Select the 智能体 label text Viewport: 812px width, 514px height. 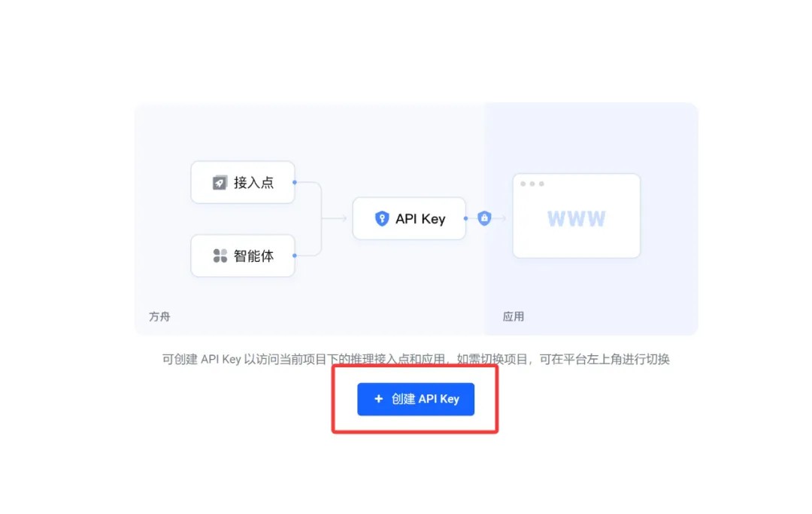tap(254, 255)
